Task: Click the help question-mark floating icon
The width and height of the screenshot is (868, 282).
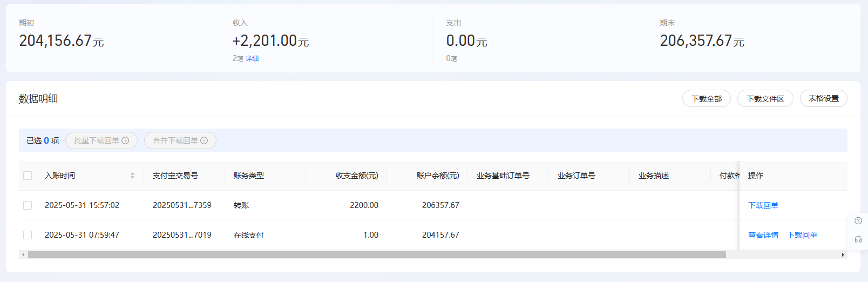Action: pyautogui.click(x=858, y=221)
